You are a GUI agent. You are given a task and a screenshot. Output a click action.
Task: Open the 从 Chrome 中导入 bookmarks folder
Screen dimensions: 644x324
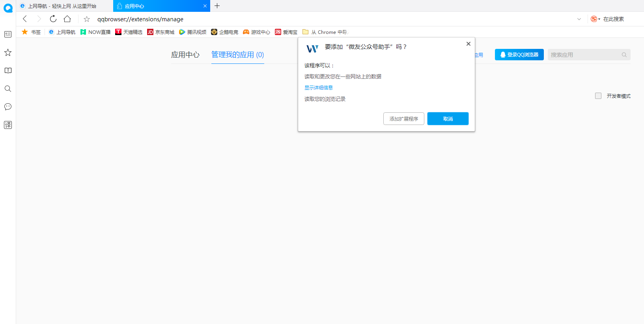point(325,32)
